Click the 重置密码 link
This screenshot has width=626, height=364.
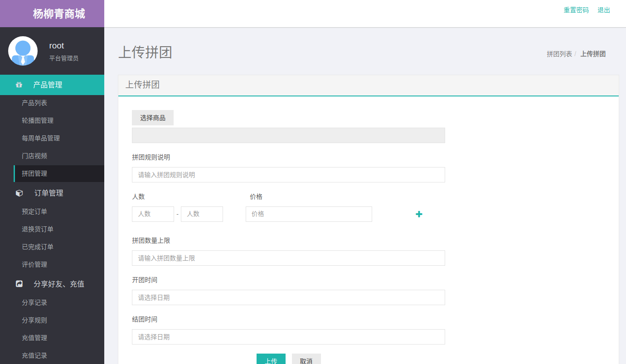point(576,10)
